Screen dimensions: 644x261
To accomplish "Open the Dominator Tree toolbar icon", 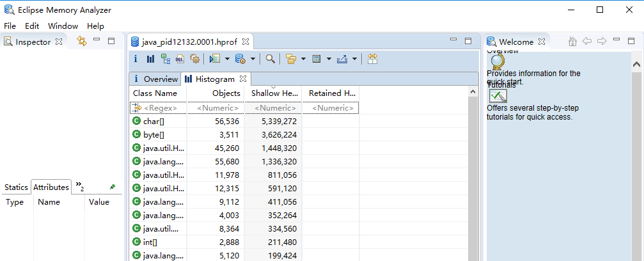I will click(166, 59).
